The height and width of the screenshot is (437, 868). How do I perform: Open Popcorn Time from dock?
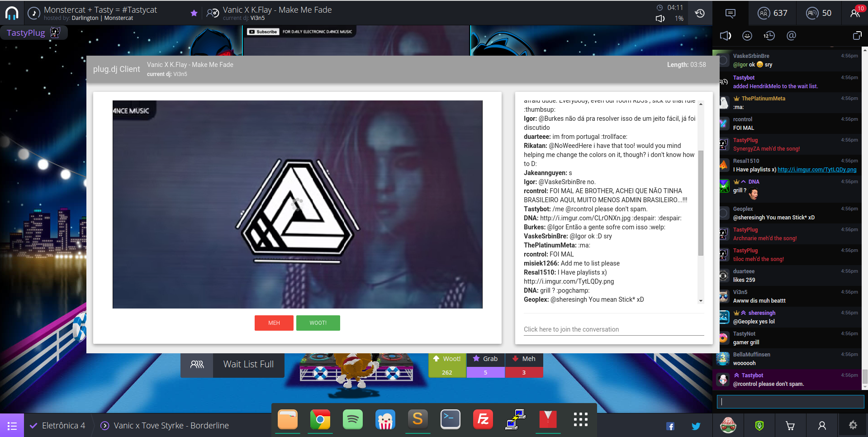[x=385, y=419]
